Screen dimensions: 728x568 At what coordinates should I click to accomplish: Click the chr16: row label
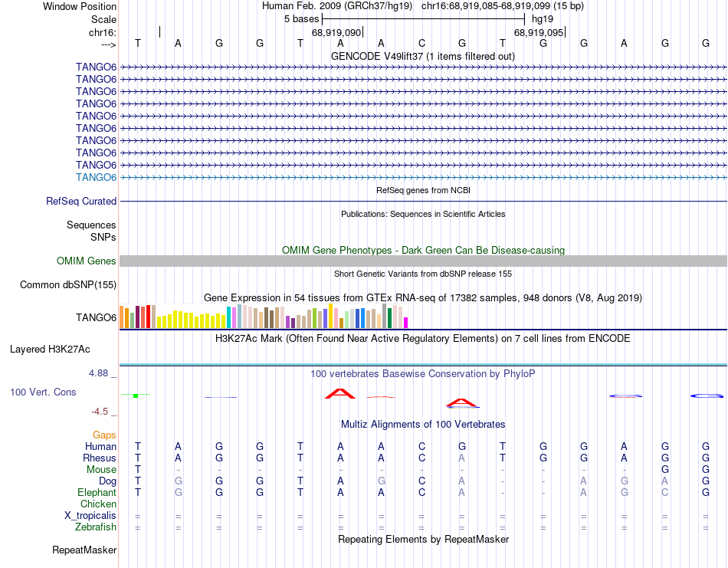[103, 32]
